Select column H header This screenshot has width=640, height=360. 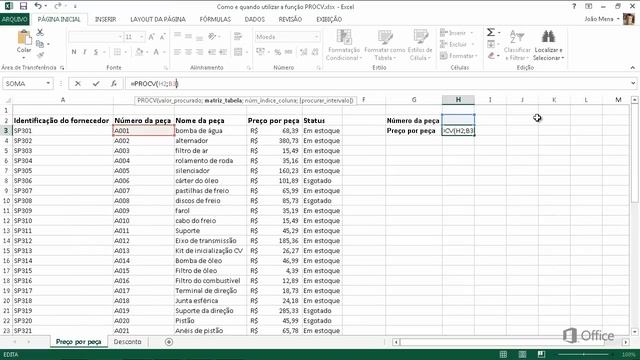[x=458, y=100]
